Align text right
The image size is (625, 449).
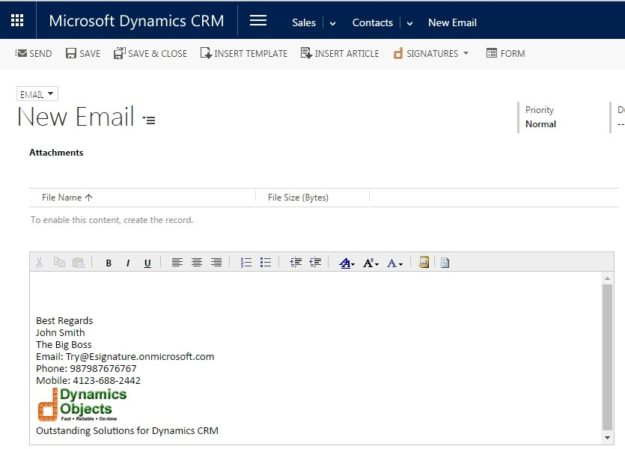click(x=216, y=262)
